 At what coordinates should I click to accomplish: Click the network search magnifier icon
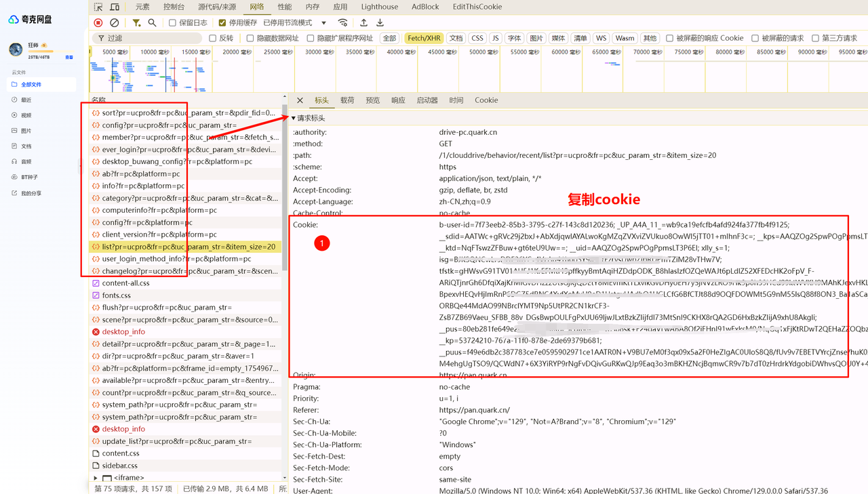(x=152, y=23)
